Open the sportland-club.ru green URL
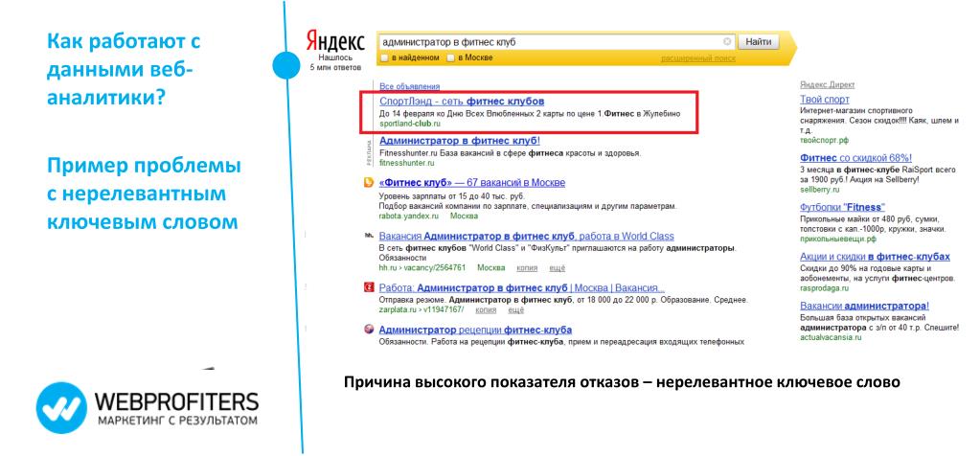The width and height of the screenshot is (980, 456). [410, 124]
